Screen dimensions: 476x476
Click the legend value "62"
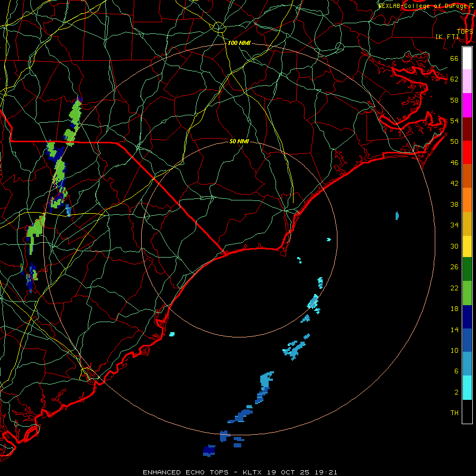click(454, 79)
